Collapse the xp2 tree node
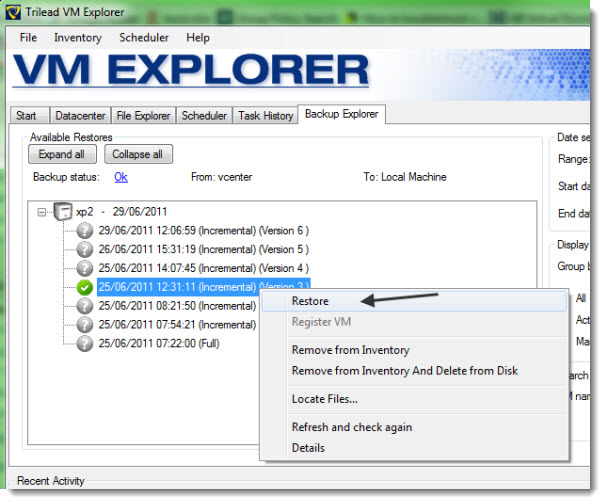This screenshot has width=605, height=504. pos(41,212)
